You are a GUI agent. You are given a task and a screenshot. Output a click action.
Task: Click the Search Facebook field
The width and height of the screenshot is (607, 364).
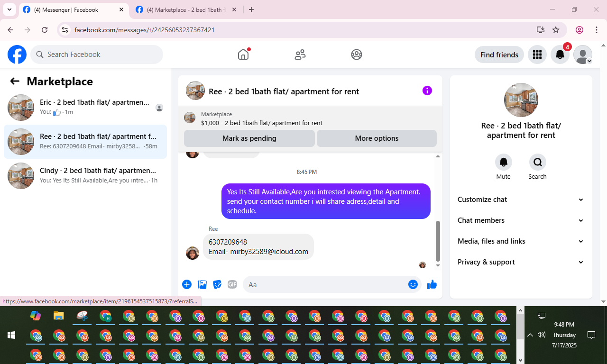(97, 55)
